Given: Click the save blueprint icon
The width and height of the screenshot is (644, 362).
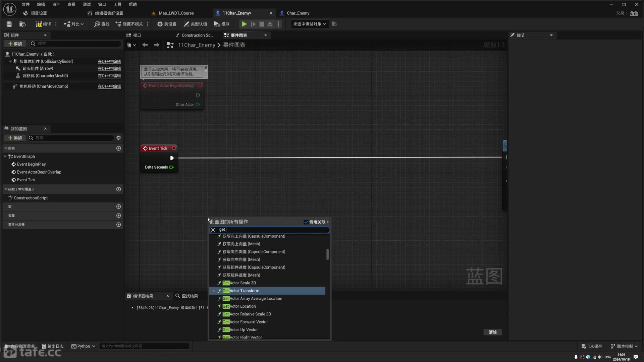Looking at the screenshot, I should click(9, 24).
